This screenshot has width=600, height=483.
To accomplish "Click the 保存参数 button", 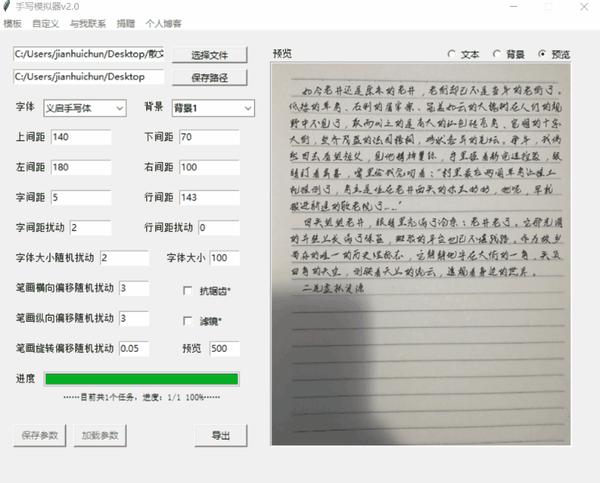I will 39,435.
